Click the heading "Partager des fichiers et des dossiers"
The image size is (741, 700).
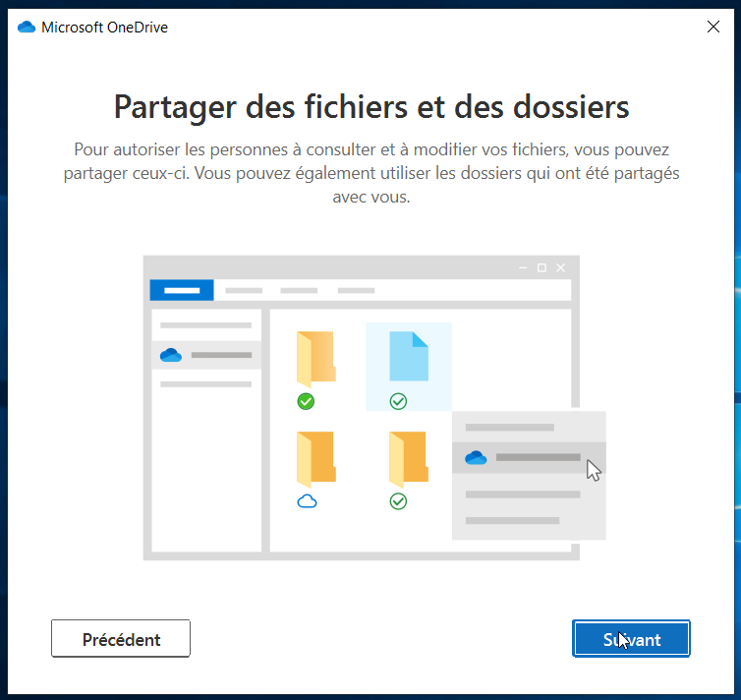point(370,106)
